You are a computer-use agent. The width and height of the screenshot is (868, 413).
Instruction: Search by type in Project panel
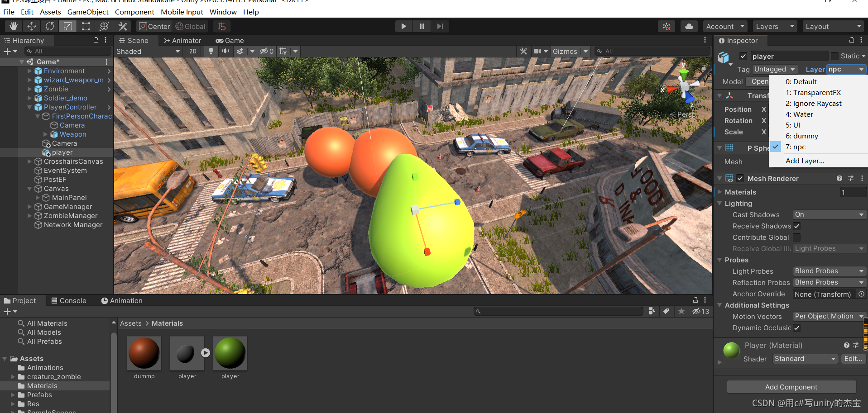coord(652,311)
